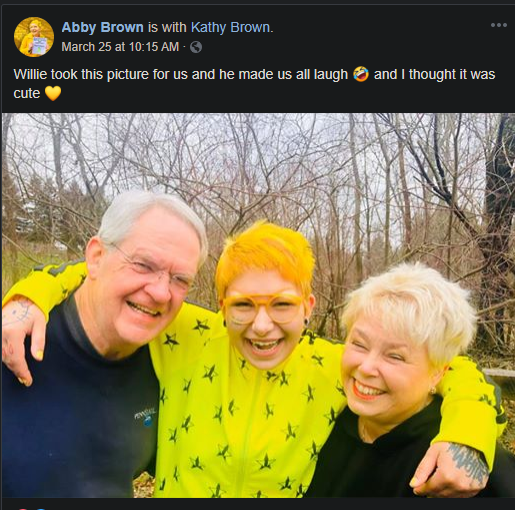This screenshot has height=510, width=515.
Task: Open the Abby Brown profile name link
Action: (x=102, y=27)
